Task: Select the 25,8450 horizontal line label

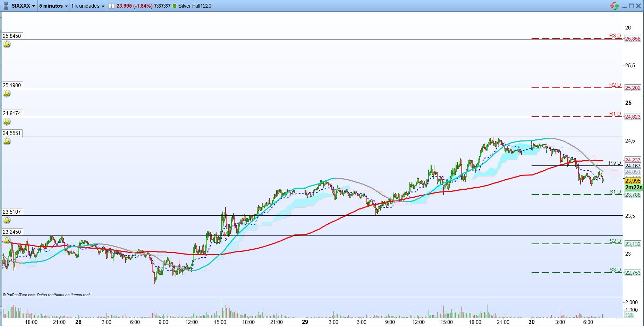Action: [x=12, y=36]
